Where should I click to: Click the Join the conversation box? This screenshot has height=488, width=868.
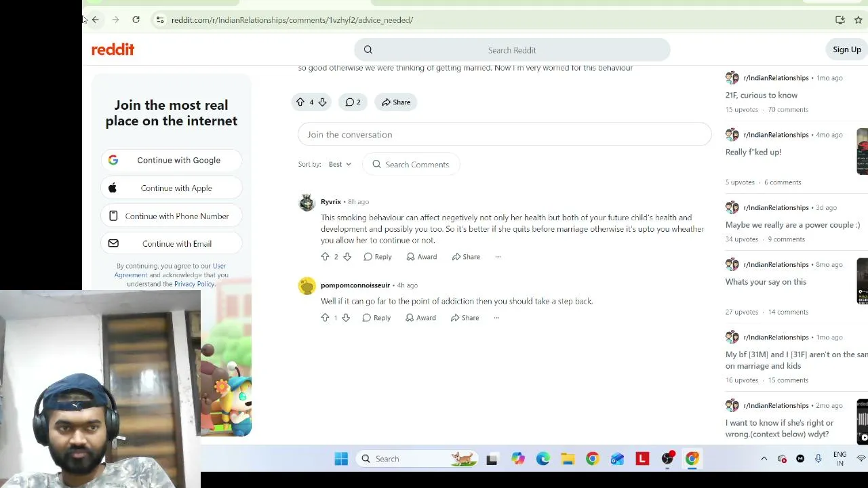point(505,134)
